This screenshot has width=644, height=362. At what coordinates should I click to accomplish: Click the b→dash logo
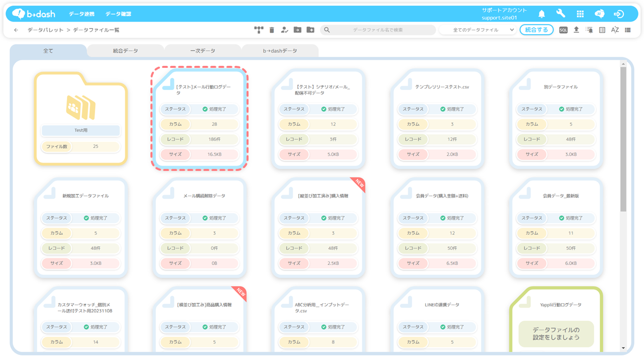coord(34,14)
